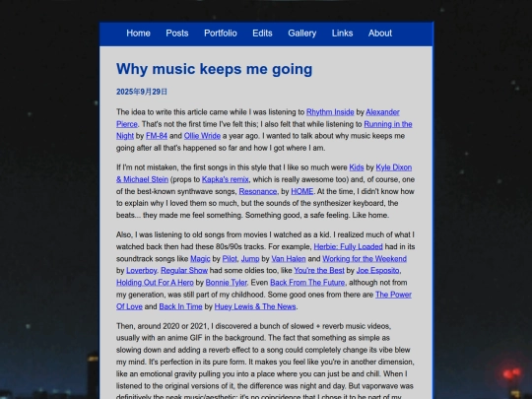Open the HOME artist link
Image resolution: width=532 pixels, height=399 pixels.
[x=302, y=192]
